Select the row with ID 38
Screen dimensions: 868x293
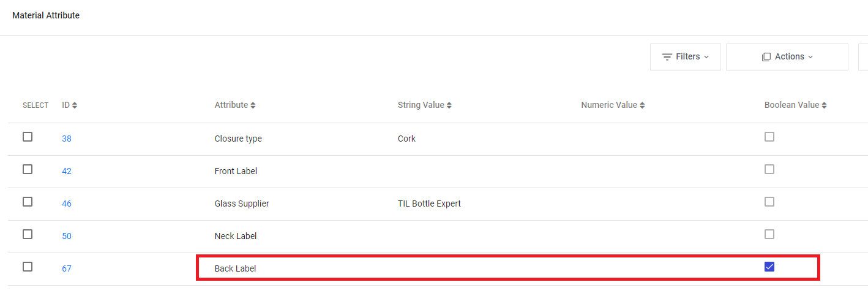pyautogui.click(x=28, y=137)
